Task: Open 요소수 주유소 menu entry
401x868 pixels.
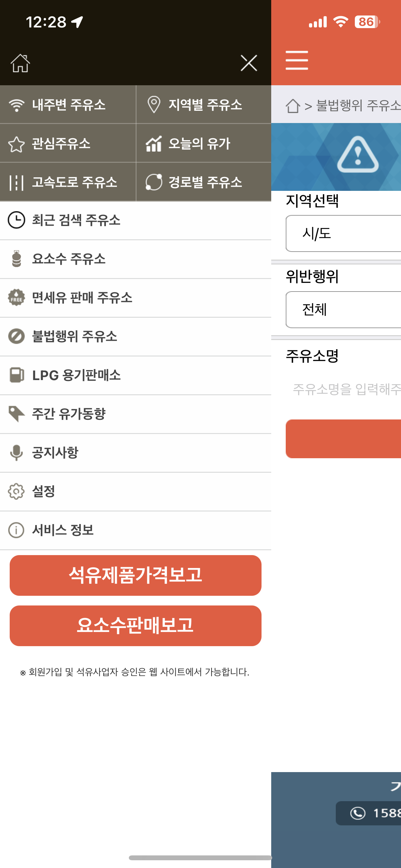Action: (x=136, y=259)
